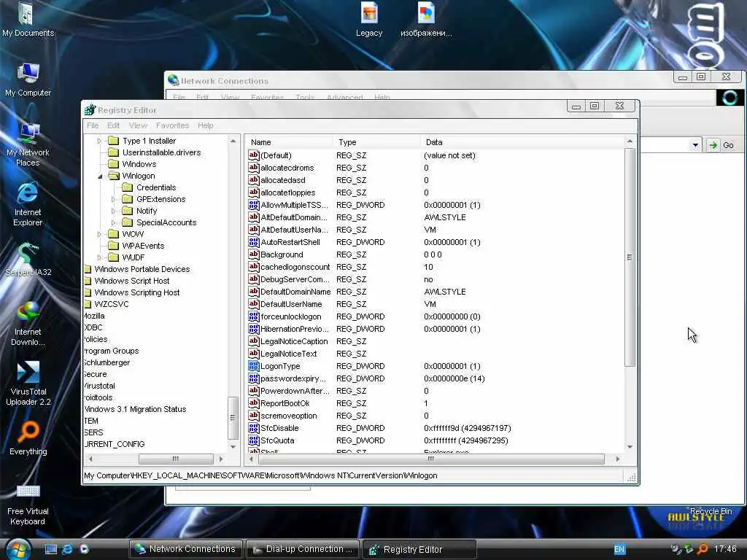This screenshot has height=560, width=747.
Task: Select the AutoRestartShell value
Action: coord(290,242)
